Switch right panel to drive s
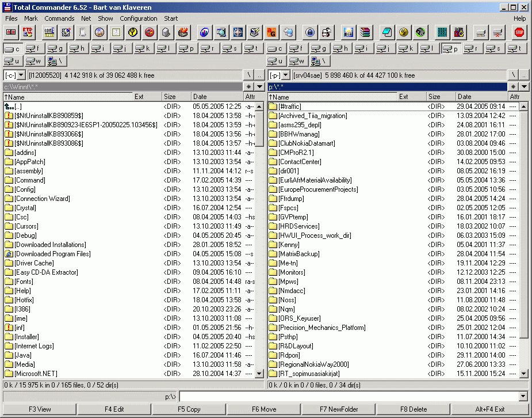This screenshot has width=532, height=418. (x=495, y=48)
